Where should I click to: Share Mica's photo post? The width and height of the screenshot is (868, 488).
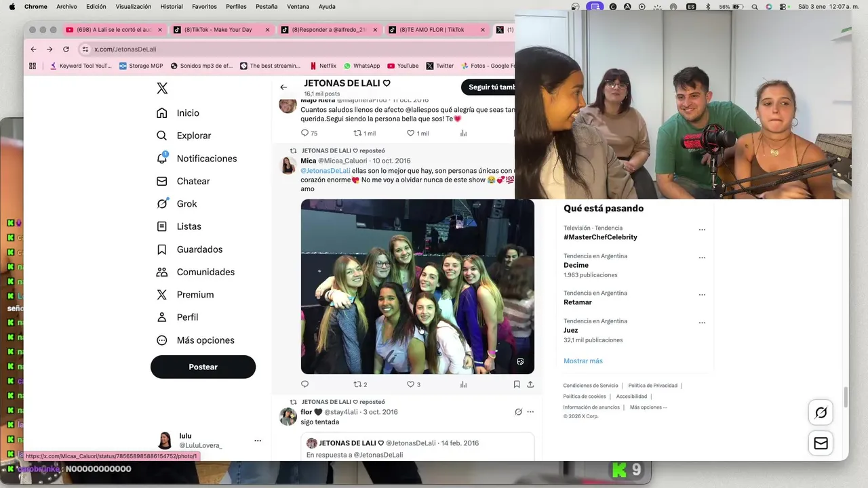[x=530, y=384]
